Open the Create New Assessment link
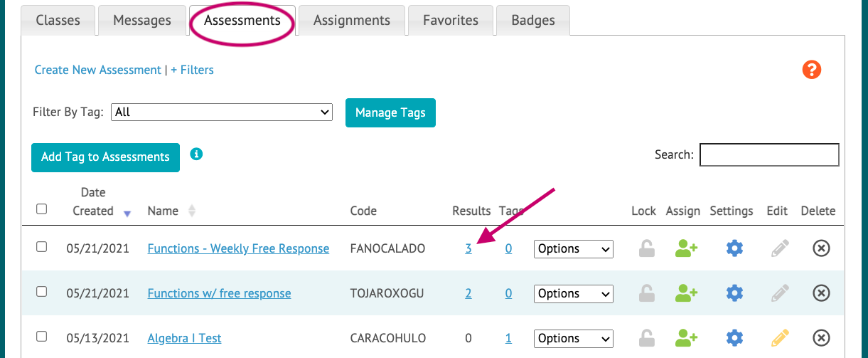 click(98, 70)
